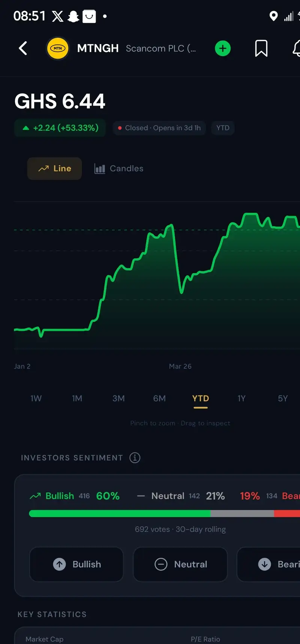Go back with the left chevron

tap(23, 48)
